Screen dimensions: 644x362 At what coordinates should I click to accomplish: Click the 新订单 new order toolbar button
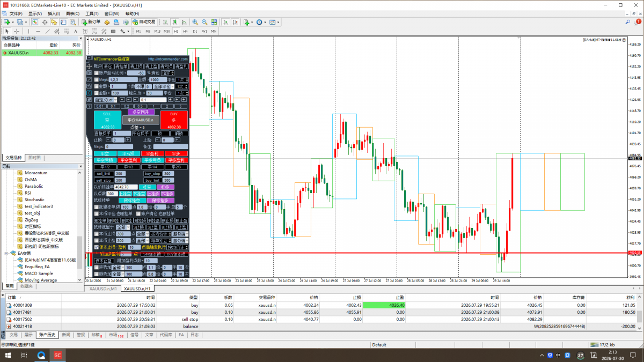pos(91,22)
